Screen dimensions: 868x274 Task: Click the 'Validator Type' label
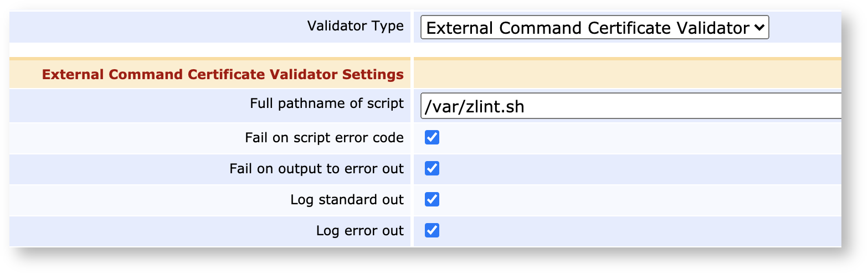[x=355, y=26]
